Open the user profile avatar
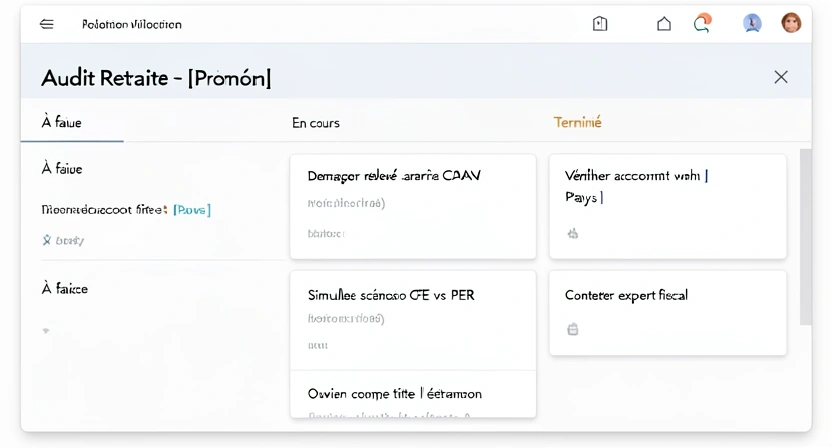This screenshot has width=832, height=448. click(x=791, y=23)
